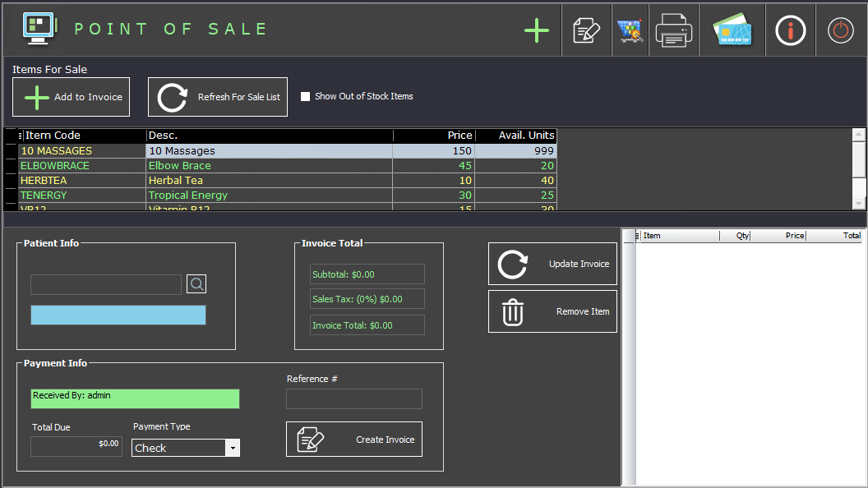Click the green plus icon in header
Screen dimensions: 868x488
[537, 31]
